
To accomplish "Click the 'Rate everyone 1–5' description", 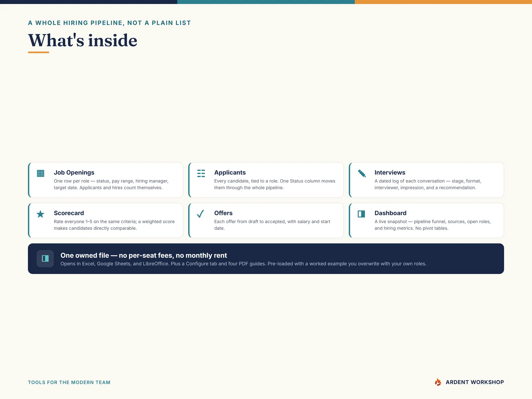I will pos(114,225).
